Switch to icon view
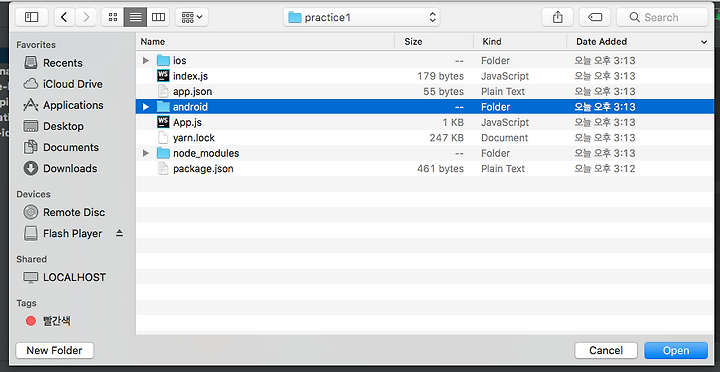 point(113,17)
